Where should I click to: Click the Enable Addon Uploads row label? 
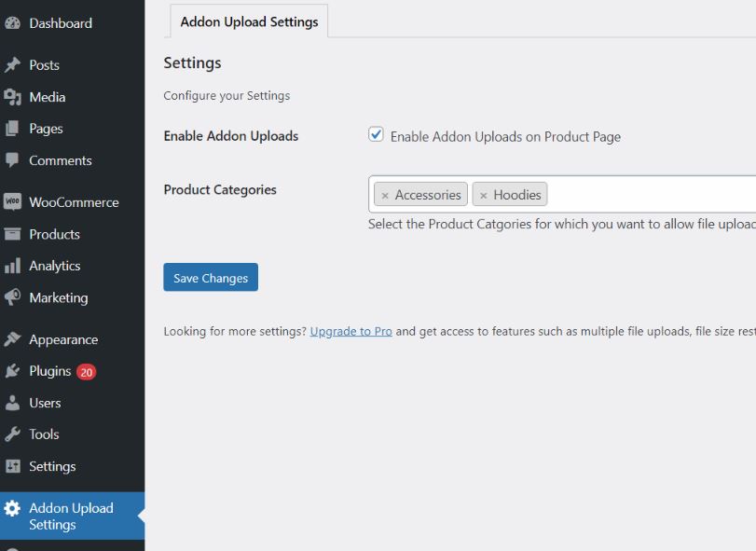coord(231,136)
